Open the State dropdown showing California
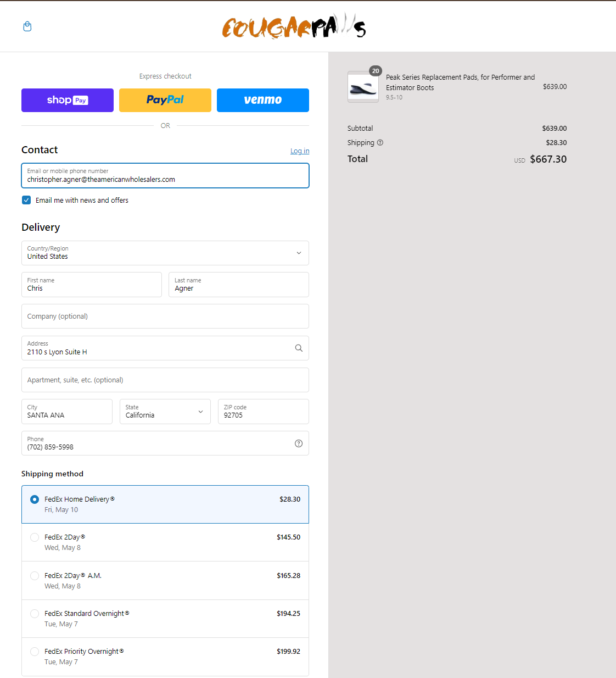The height and width of the screenshot is (678, 616). [x=165, y=412]
